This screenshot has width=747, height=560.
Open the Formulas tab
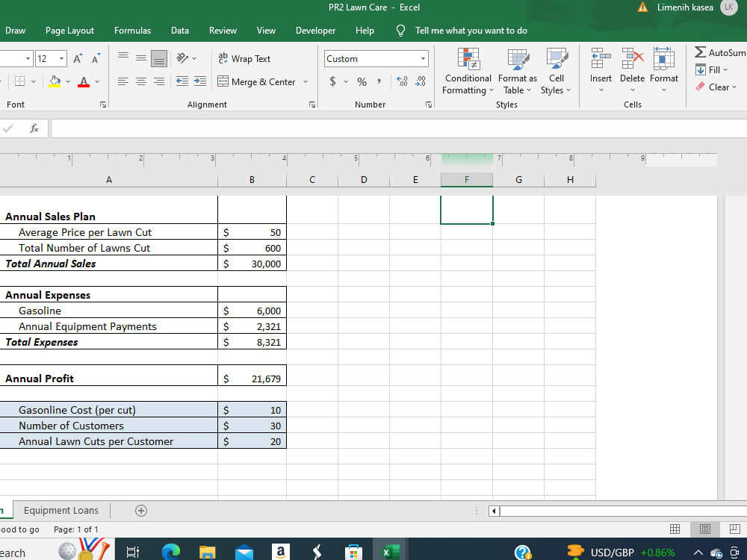[132, 31]
